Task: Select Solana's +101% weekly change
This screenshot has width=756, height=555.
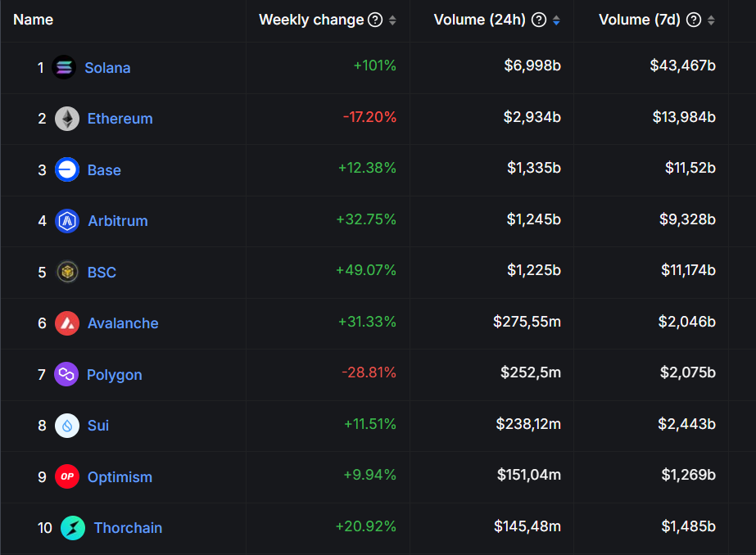Action: point(374,65)
